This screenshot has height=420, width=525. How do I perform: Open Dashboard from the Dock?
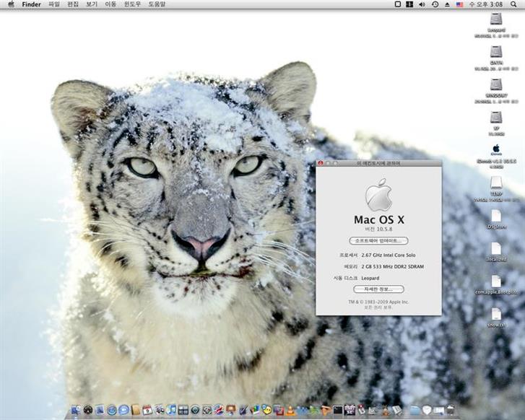(88, 410)
